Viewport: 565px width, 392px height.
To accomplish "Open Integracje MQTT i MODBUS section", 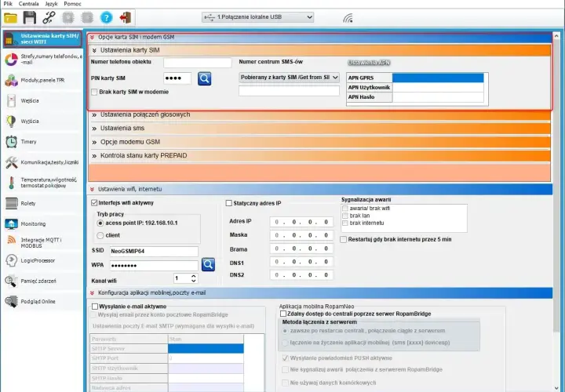I will 42,242.
